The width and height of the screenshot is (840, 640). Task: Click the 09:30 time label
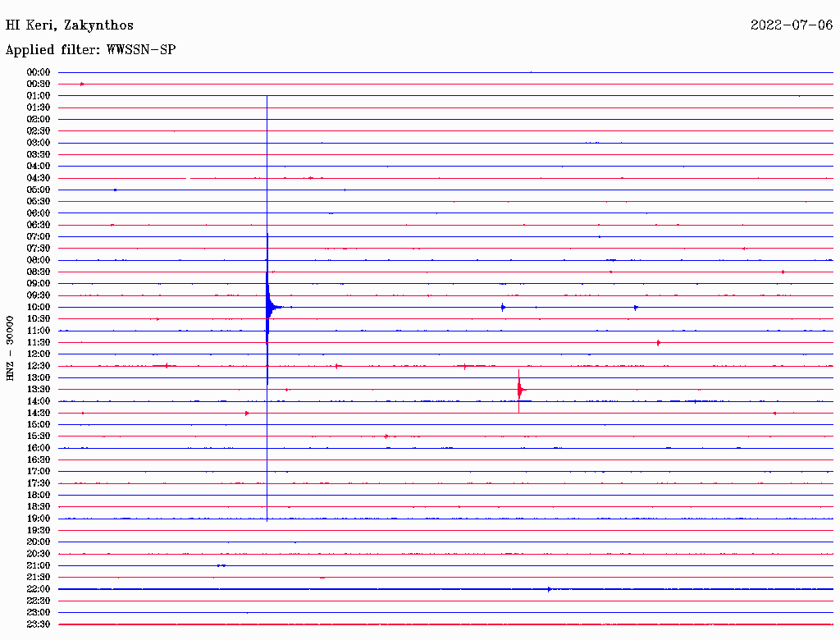pos(39,295)
